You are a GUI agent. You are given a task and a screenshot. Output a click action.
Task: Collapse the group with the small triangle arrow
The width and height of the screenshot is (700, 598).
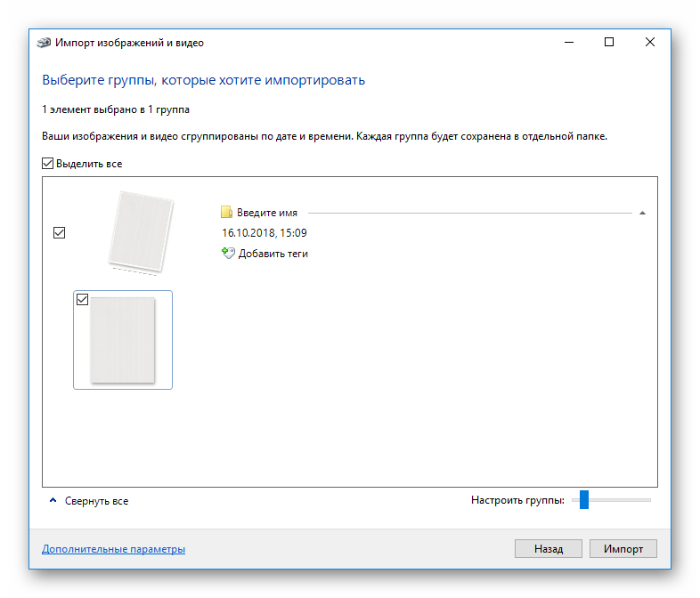(642, 213)
